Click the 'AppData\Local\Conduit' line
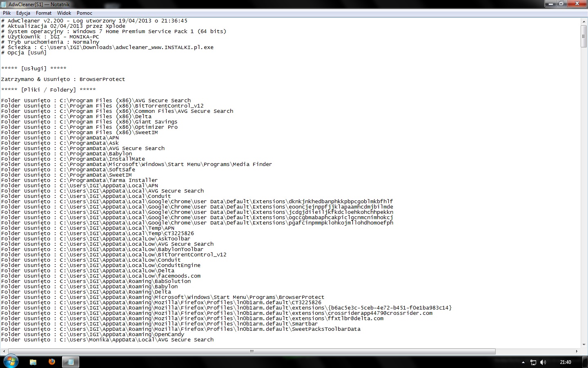 (x=86, y=196)
